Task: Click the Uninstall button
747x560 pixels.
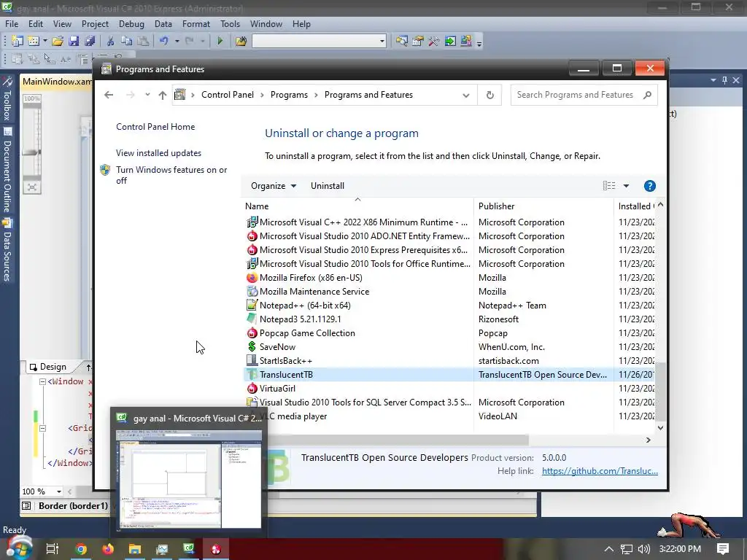Action: click(328, 186)
